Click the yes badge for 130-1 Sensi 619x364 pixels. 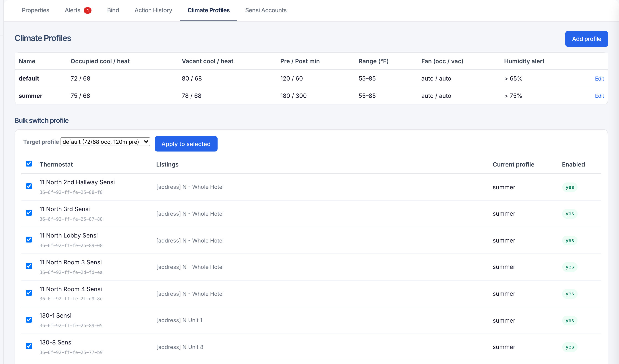click(x=570, y=321)
